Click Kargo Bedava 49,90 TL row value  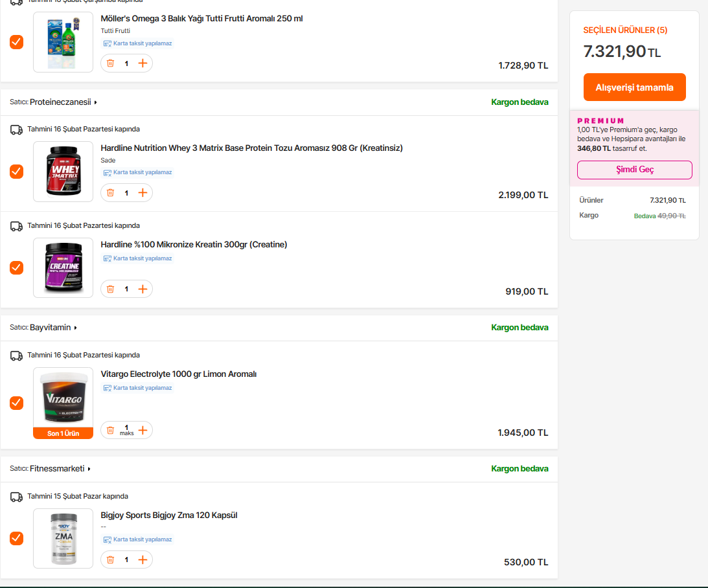pyautogui.click(x=659, y=216)
